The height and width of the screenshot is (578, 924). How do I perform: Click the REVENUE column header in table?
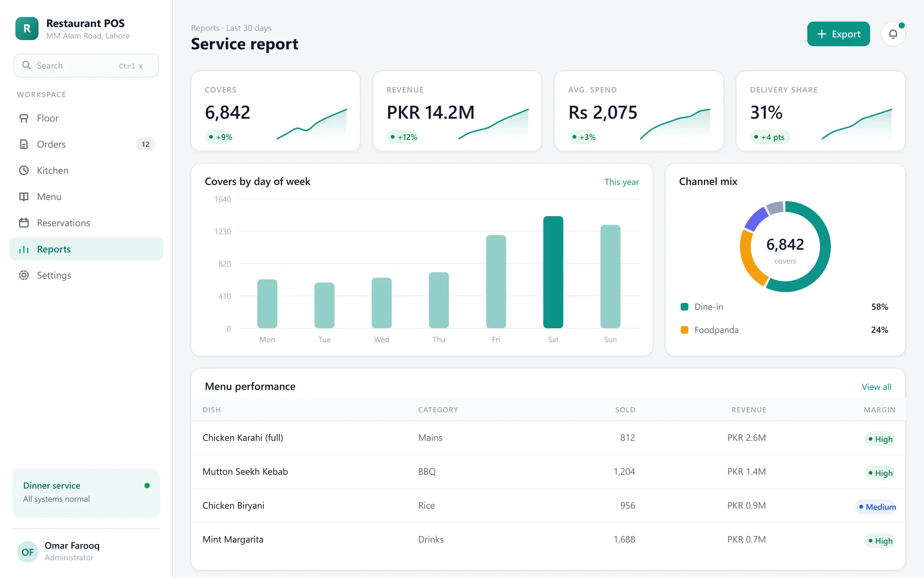749,410
